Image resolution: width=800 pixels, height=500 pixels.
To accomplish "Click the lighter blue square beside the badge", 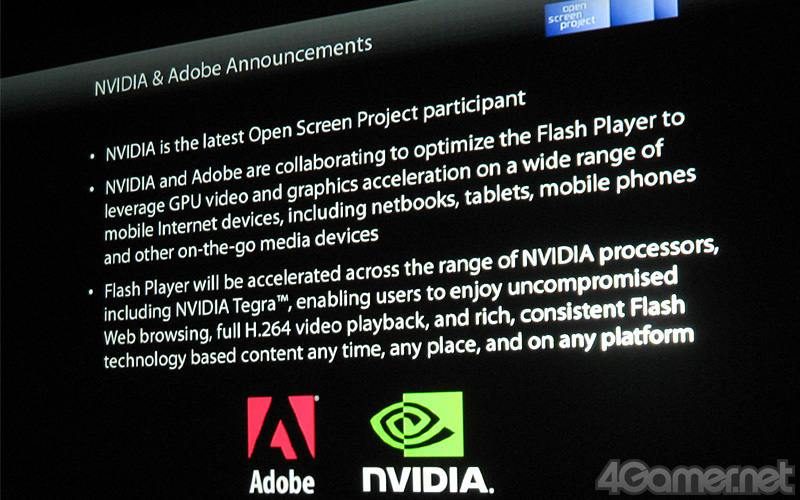I will [632, 12].
